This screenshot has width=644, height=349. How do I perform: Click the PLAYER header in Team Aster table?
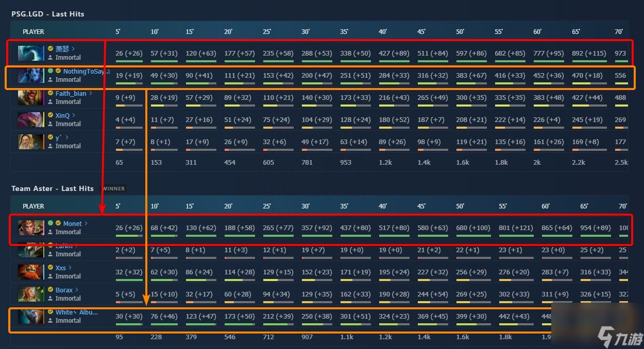click(33, 206)
